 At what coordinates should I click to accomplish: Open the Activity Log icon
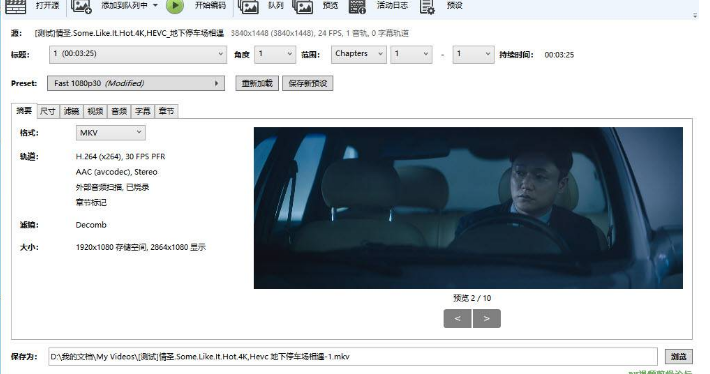click(357, 6)
